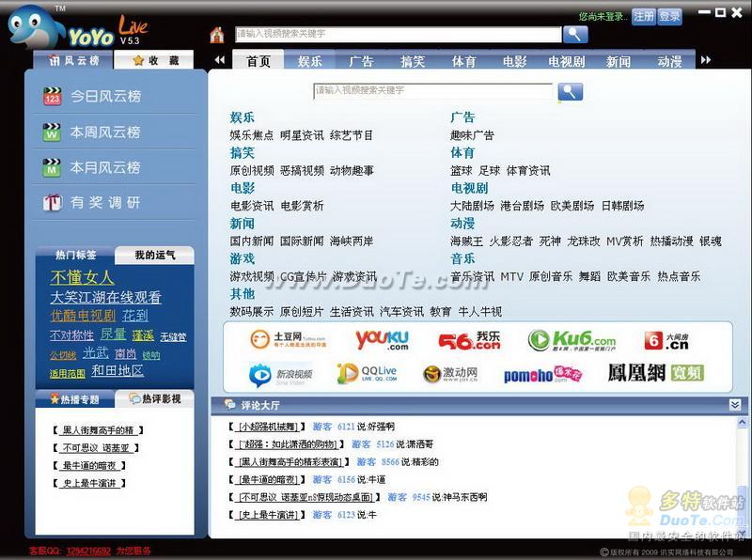Select the 电视剧 tab
This screenshot has height=560, width=752.
[567, 61]
